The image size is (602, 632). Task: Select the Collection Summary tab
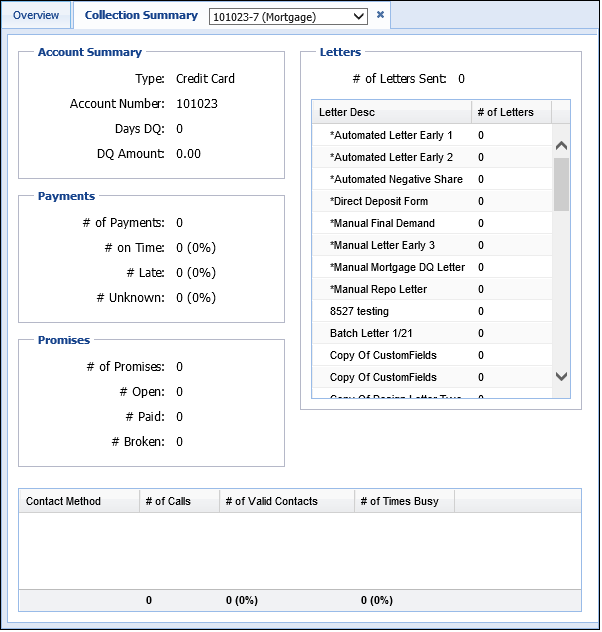point(141,15)
